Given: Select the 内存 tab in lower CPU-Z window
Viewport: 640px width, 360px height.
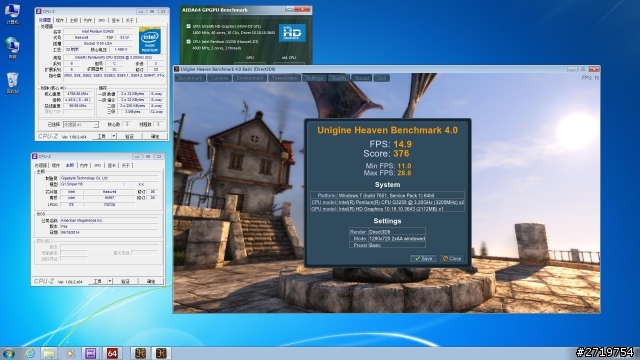Looking at the screenshot, I should 84,165.
